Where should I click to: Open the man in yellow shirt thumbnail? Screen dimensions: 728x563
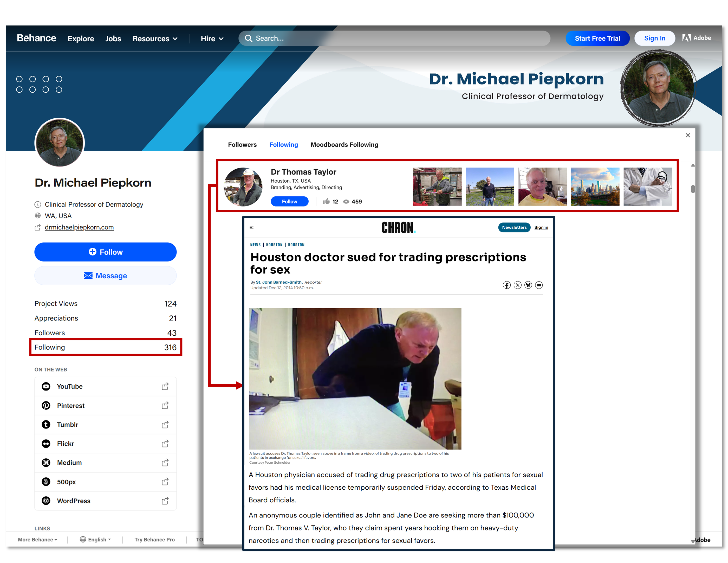click(x=542, y=187)
